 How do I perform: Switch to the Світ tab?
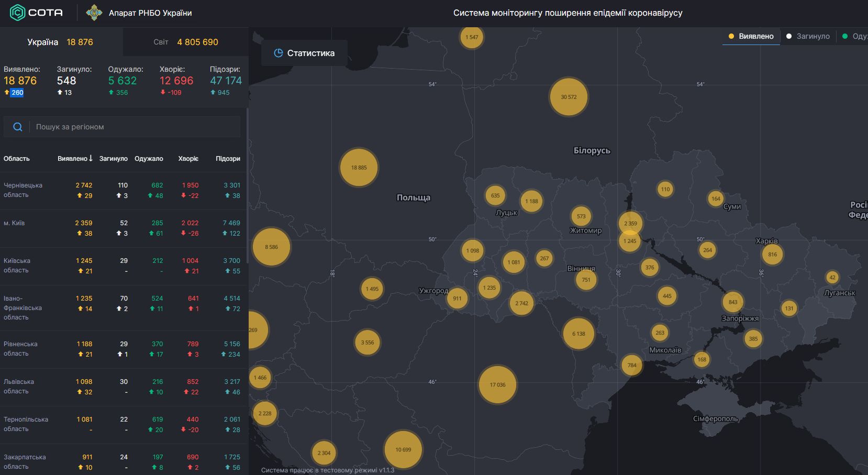coord(185,42)
